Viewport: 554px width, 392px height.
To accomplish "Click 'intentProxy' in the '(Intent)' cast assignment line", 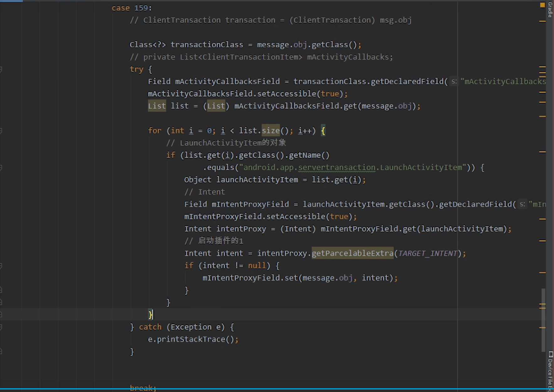I will tap(241, 229).
